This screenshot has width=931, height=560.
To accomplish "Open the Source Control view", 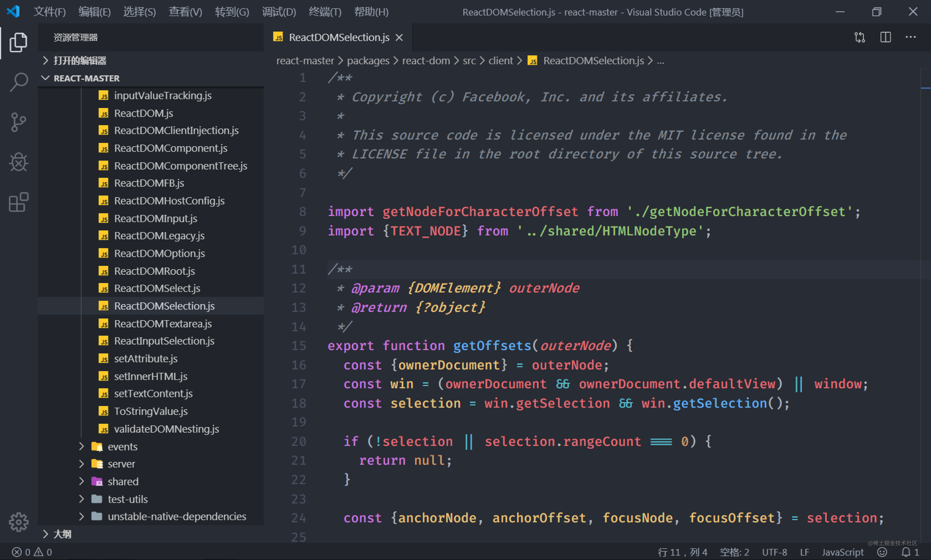I will pos(18,122).
